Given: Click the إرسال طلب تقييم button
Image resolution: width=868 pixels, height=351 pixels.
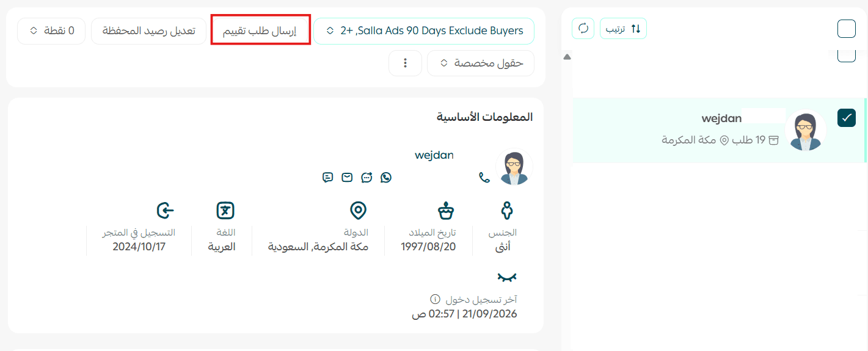Looking at the screenshot, I should [260, 31].
